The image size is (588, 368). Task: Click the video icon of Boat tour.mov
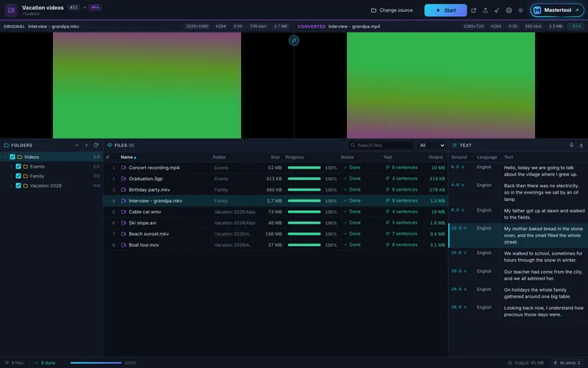point(123,245)
